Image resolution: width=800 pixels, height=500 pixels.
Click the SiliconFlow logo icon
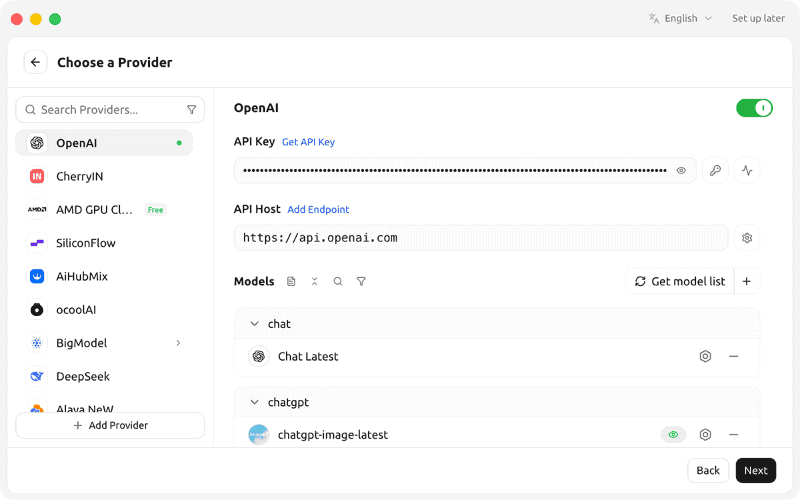point(37,243)
